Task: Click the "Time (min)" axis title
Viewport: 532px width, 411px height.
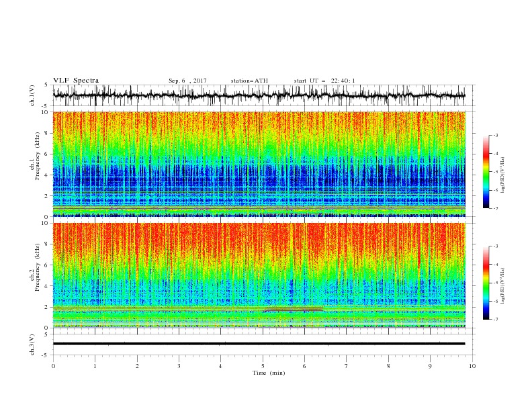Action: pyautogui.click(x=269, y=373)
